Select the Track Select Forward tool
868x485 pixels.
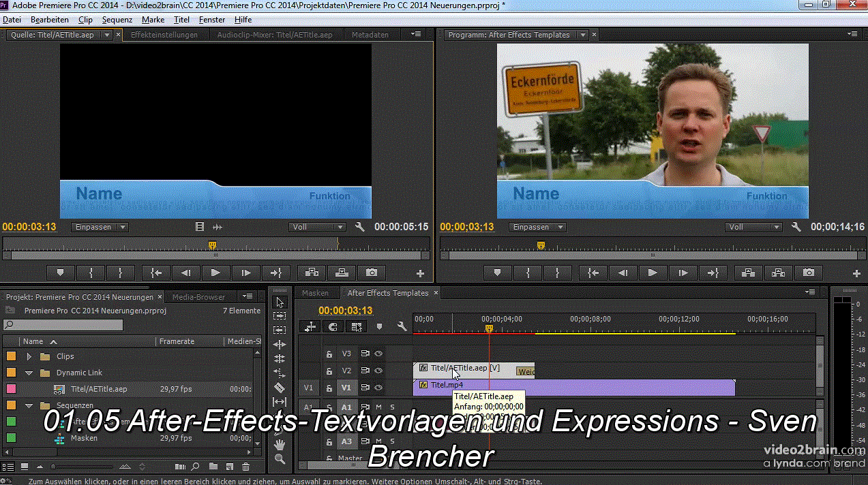(280, 316)
